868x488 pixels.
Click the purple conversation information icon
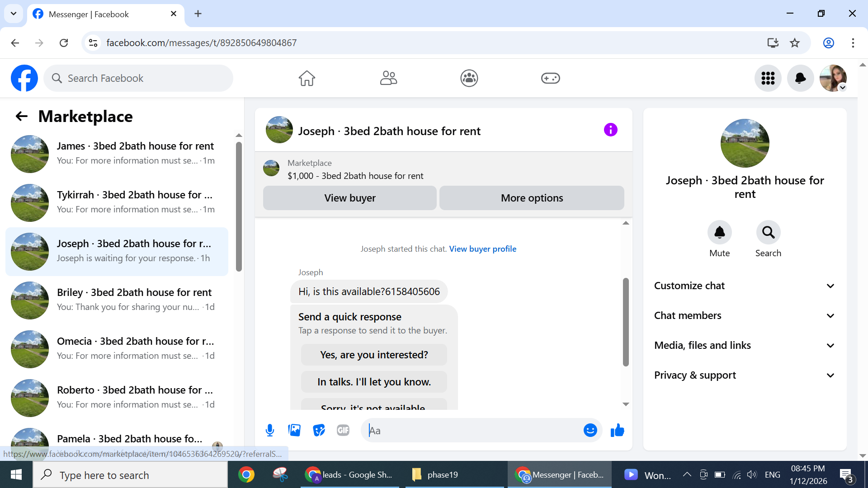coord(610,130)
